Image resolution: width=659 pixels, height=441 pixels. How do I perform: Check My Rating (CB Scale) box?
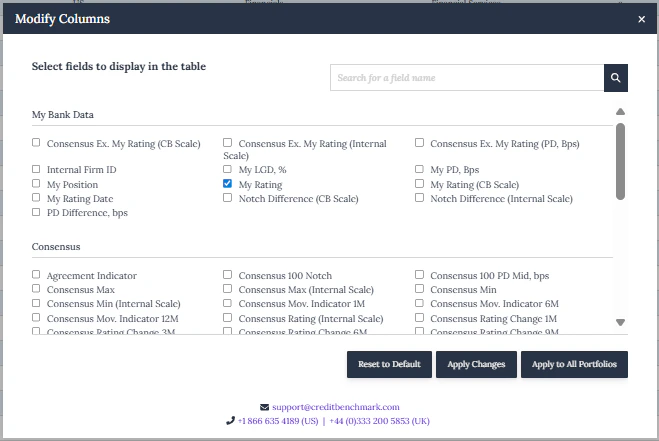point(419,183)
